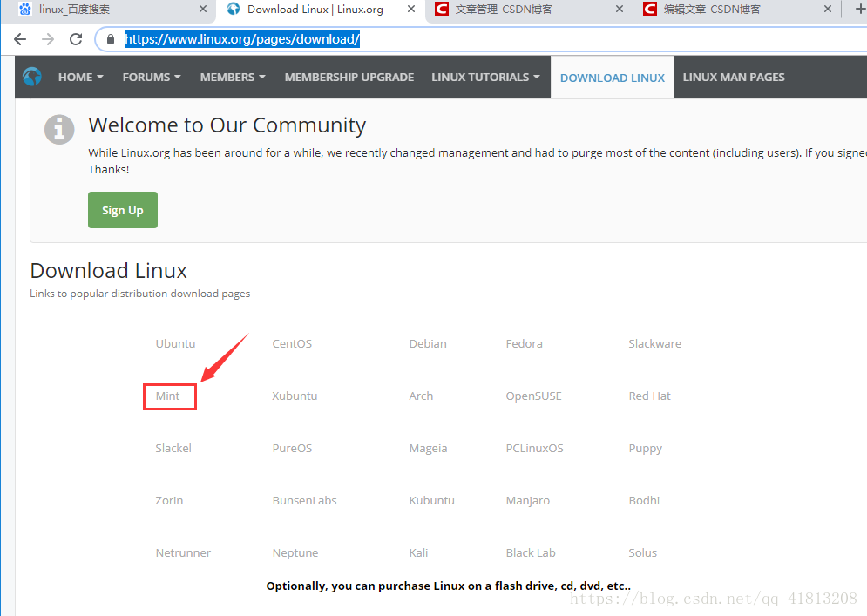Open the BunsenLabs download link

pos(305,500)
